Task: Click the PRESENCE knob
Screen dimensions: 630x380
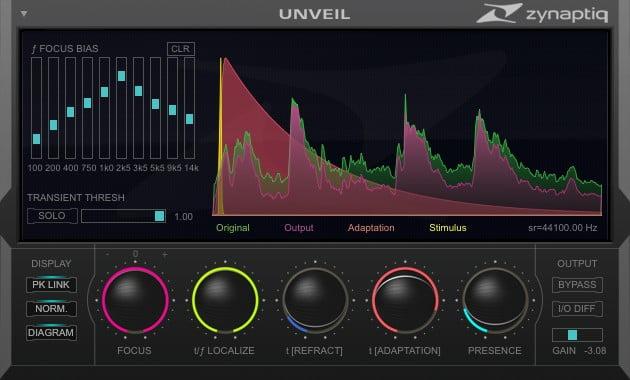Action: (495, 300)
